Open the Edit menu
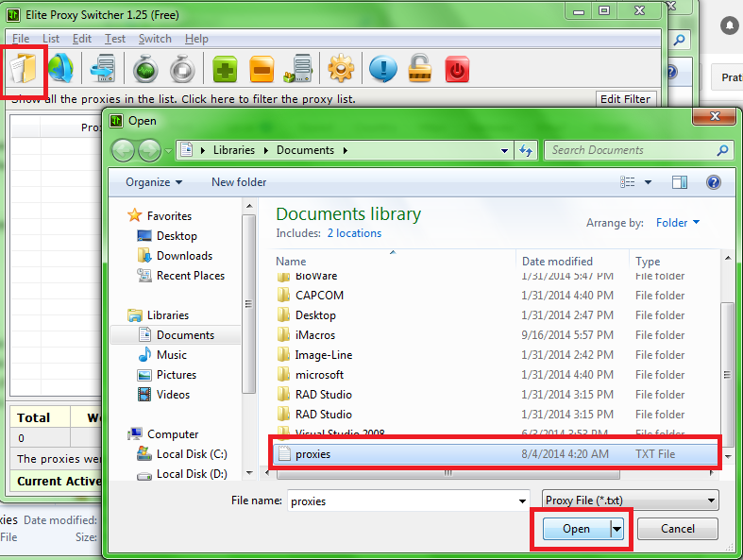Image resolution: width=743 pixels, height=560 pixels. (x=82, y=39)
